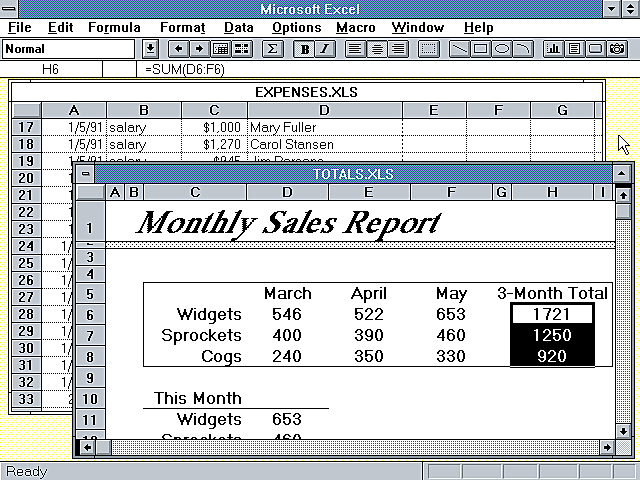
Task: Open the Help menu
Action: (x=478, y=27)
